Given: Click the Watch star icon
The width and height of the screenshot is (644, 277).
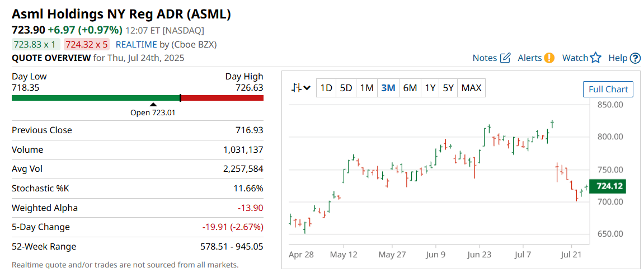Looking at the screenshot, I should (595, 58).
